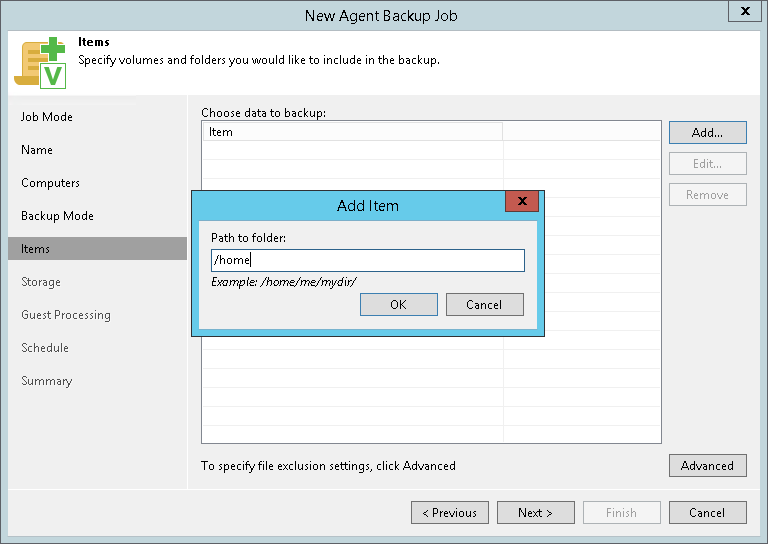The width and height of the screenshot is (768, 544).
Task: Proceed with the Next button
Action: 535,513
